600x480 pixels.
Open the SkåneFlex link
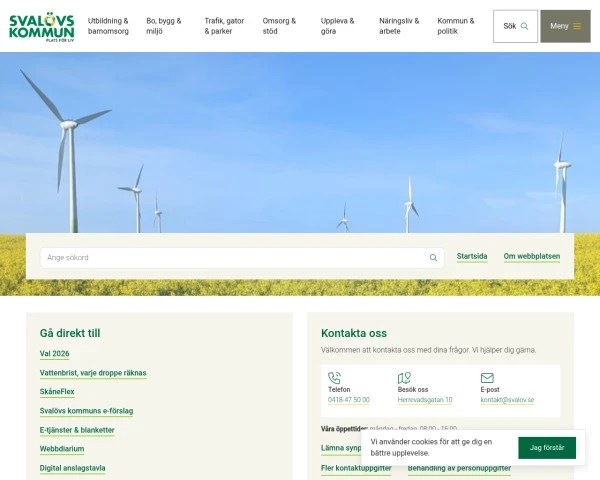coord(57,392)
